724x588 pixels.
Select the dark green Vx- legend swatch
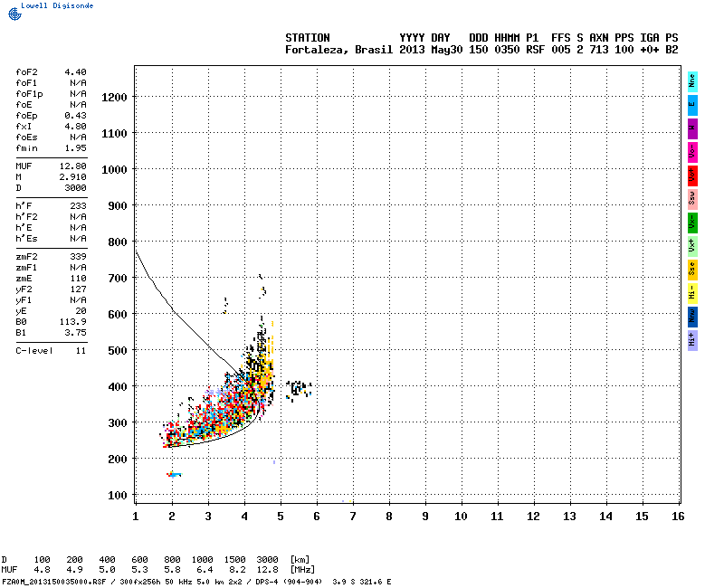tap(692, 223)
